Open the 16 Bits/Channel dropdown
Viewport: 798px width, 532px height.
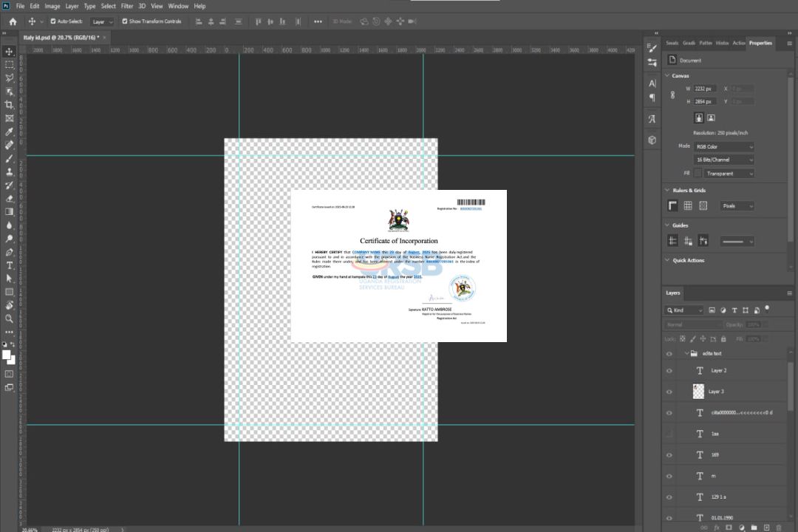(x=724, y=160)
